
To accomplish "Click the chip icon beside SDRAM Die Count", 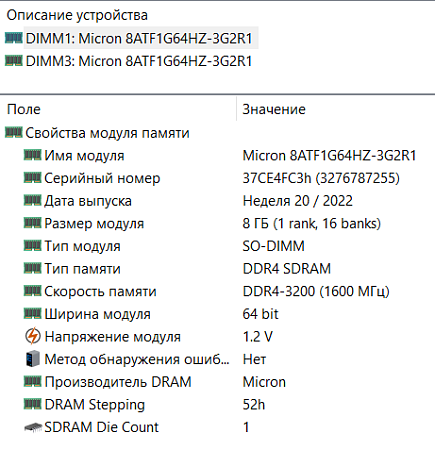I will (x=33, y=427).
